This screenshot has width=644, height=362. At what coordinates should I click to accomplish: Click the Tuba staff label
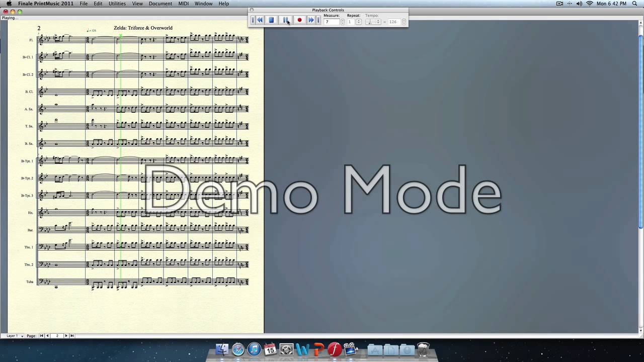click(30, 282)
